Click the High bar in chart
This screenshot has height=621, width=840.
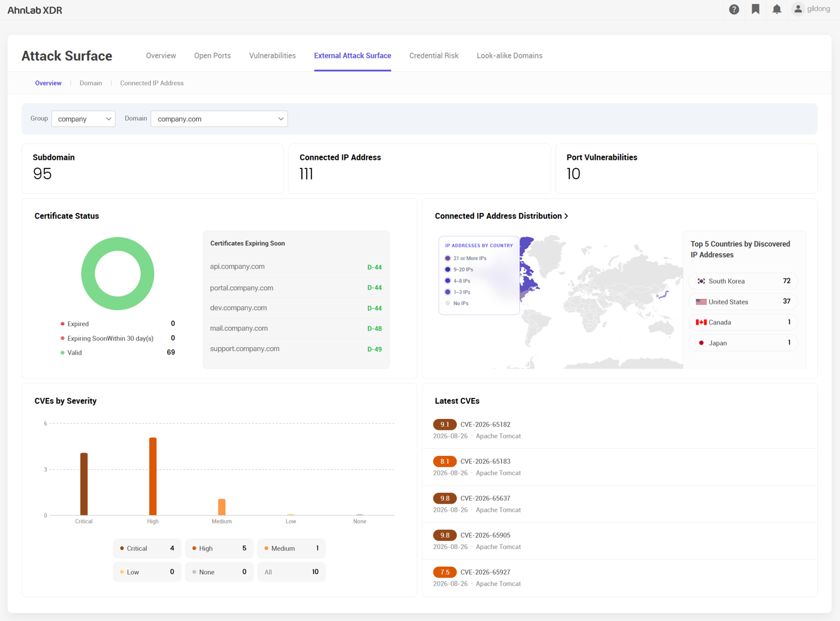pos(153,476)
